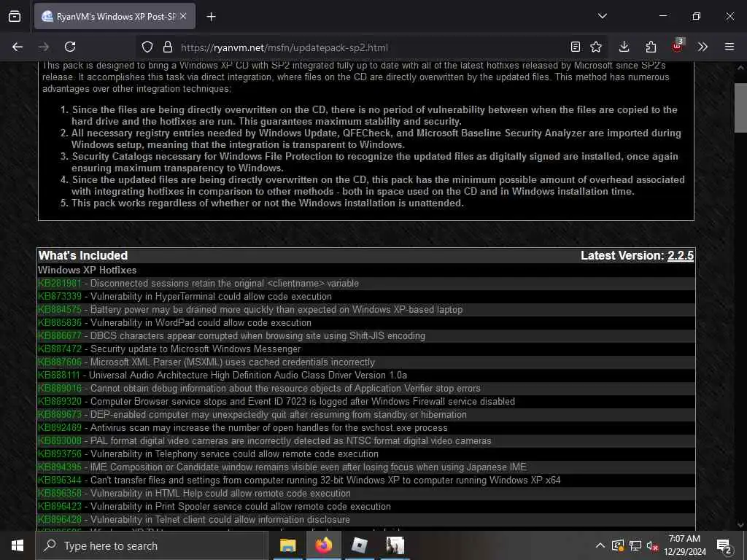The height and width of the screenshot is (560, 747).
Task: Close the RyanVM's Windows XP tab
Action: pos(183,17)
